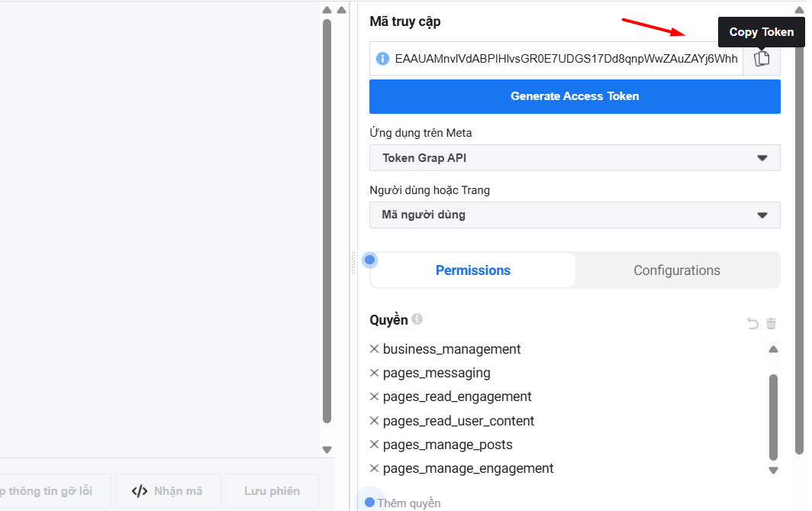Remove the business_management permission

click(374, 349)
